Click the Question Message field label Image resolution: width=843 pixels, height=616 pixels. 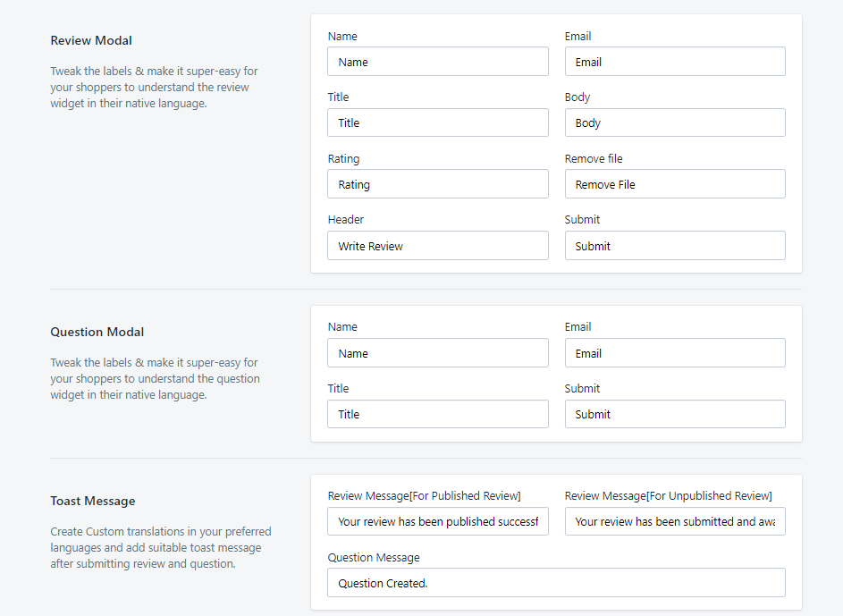coord(374,558)
